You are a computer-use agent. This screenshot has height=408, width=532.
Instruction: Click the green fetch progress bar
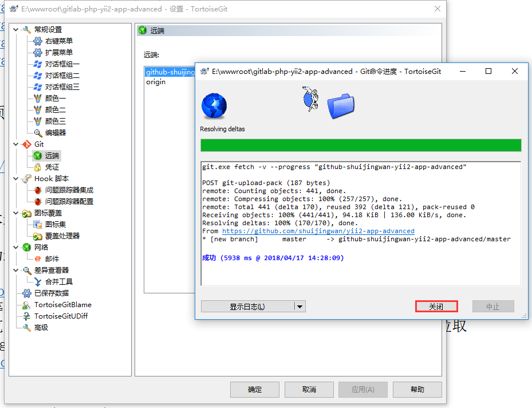pyautogui.click(x=361, y=146)
